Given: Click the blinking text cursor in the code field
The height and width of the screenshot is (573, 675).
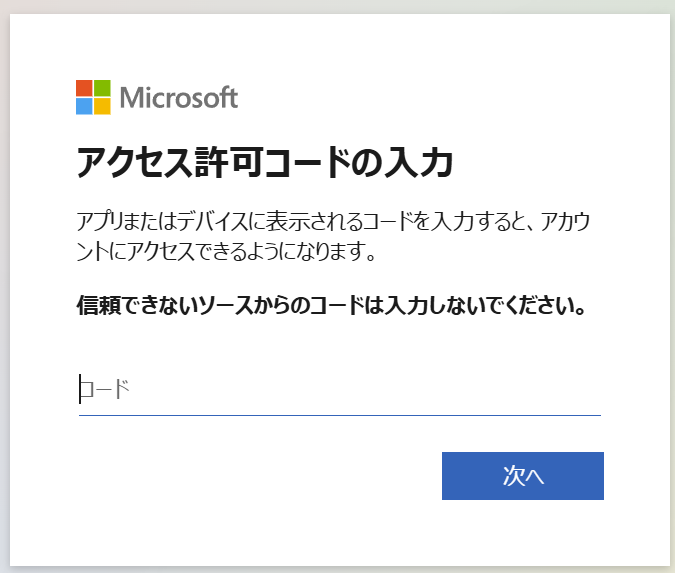Looking at the screenshot, I should pyautogui.click(x=80, y=389).
